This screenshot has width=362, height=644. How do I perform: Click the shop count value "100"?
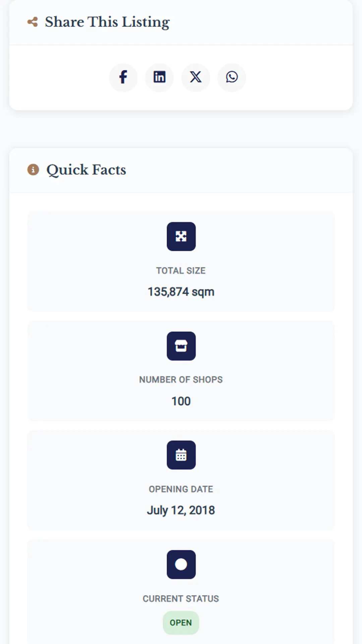pos(181,401)
